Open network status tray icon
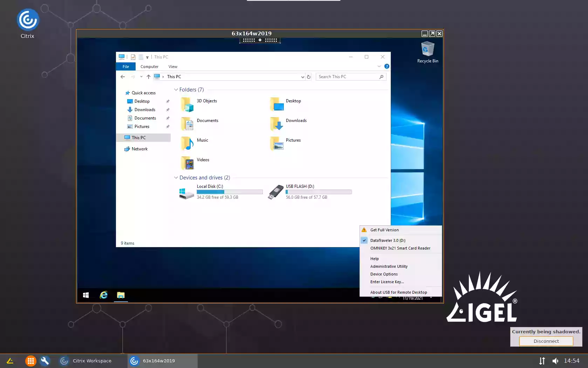 542,361
